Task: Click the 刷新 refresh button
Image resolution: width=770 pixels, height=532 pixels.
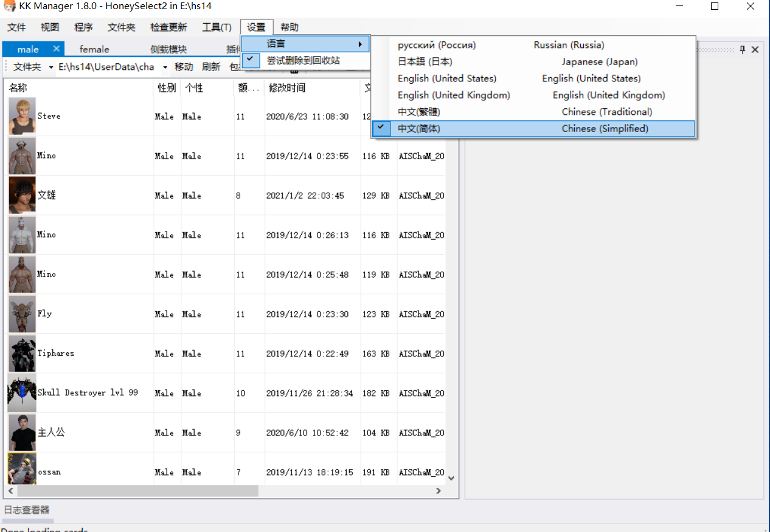Action: pos(211,67)
